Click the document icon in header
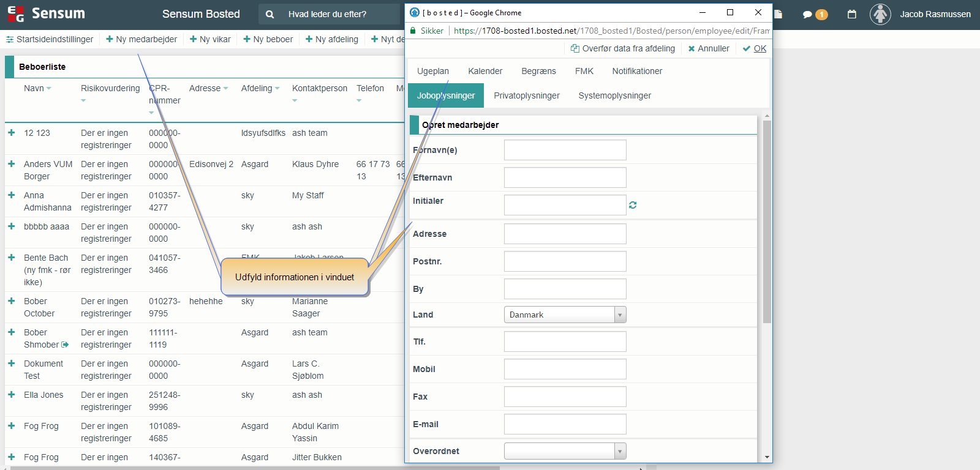980x470 pixels. 778,14
